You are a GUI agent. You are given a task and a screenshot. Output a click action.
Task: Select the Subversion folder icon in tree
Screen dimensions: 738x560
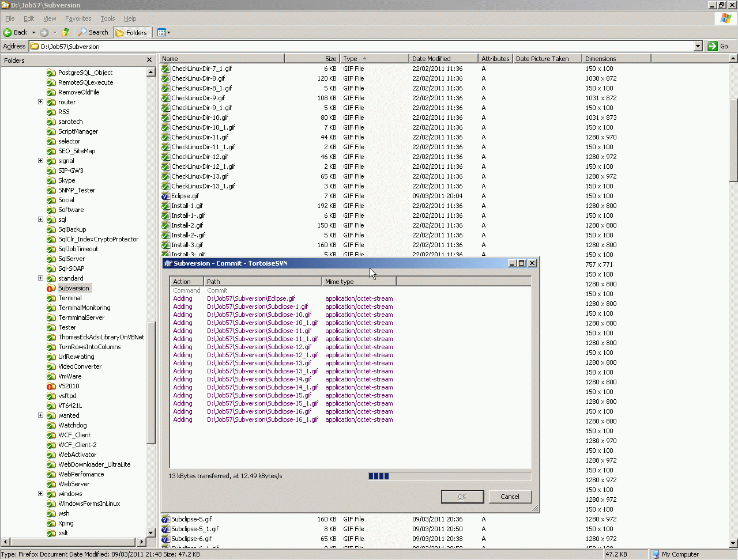pyautogui.click(x=51, y=288)
